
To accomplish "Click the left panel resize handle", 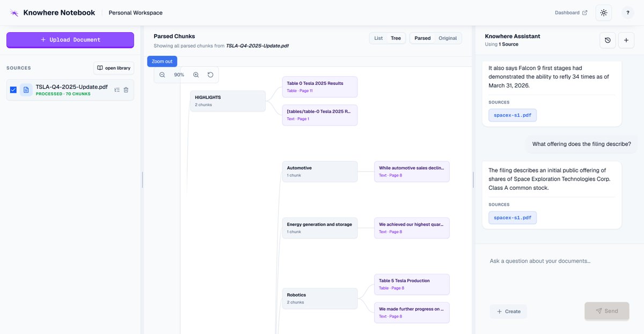I will 142,180.
